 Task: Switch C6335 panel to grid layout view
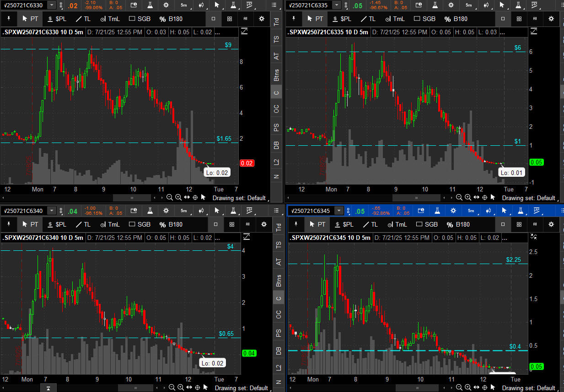pos(518,19)
